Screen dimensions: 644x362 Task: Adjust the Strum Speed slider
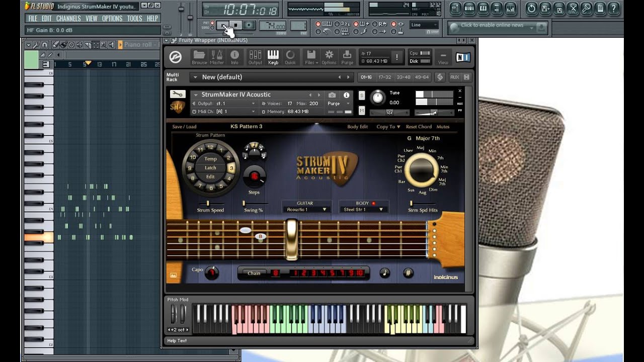[x=208, y=203]
